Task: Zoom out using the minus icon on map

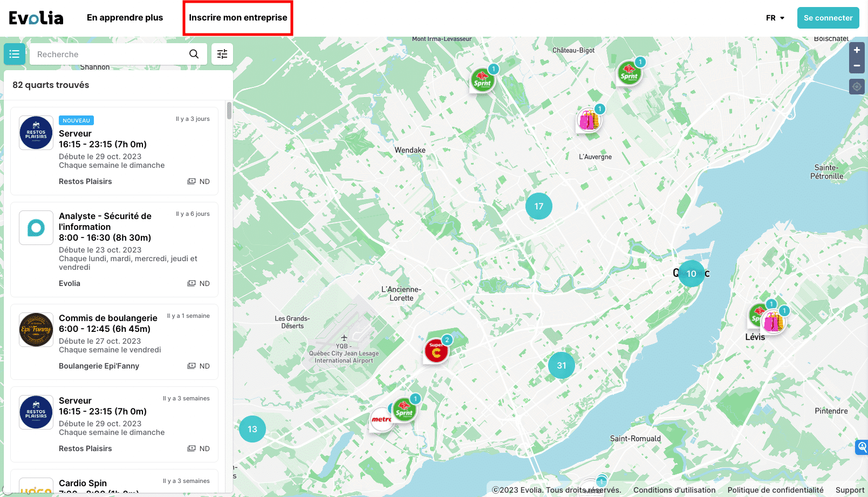Action: click(857, 66)
